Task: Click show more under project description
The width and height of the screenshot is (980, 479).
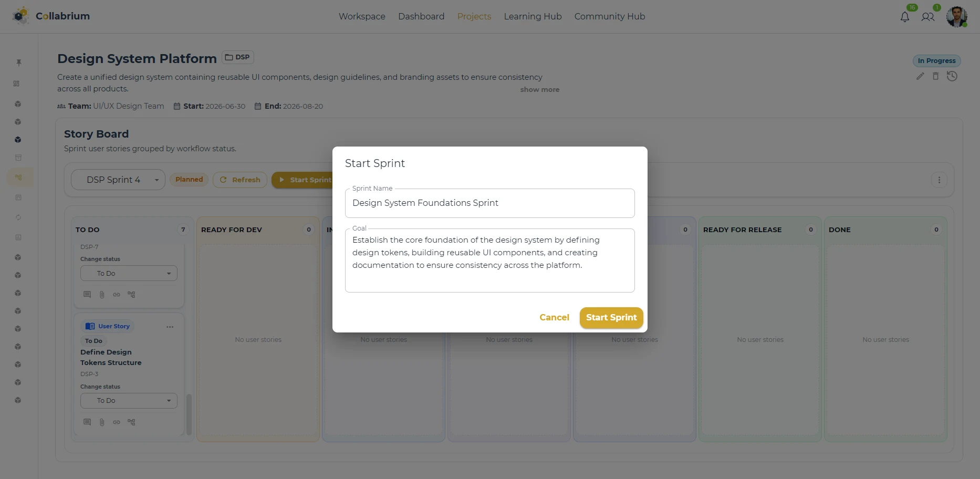Action: pyautogui.click(x=539, y=90)
